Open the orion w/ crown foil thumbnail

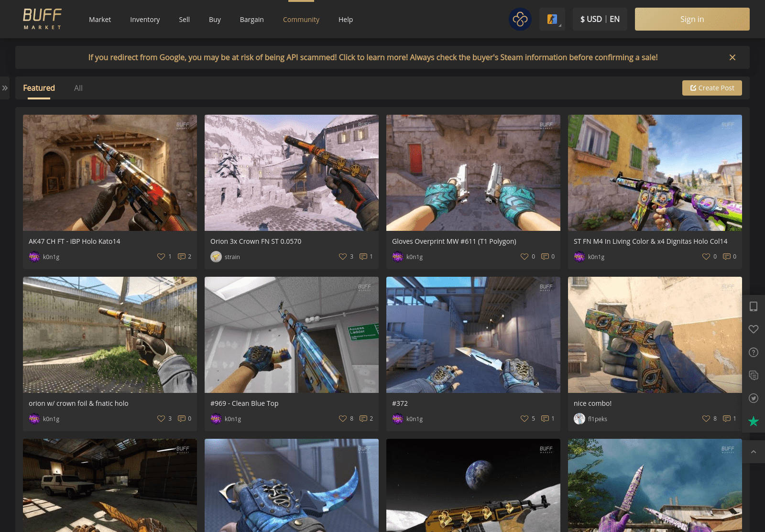pyautogui.click(x=110, y=335)
